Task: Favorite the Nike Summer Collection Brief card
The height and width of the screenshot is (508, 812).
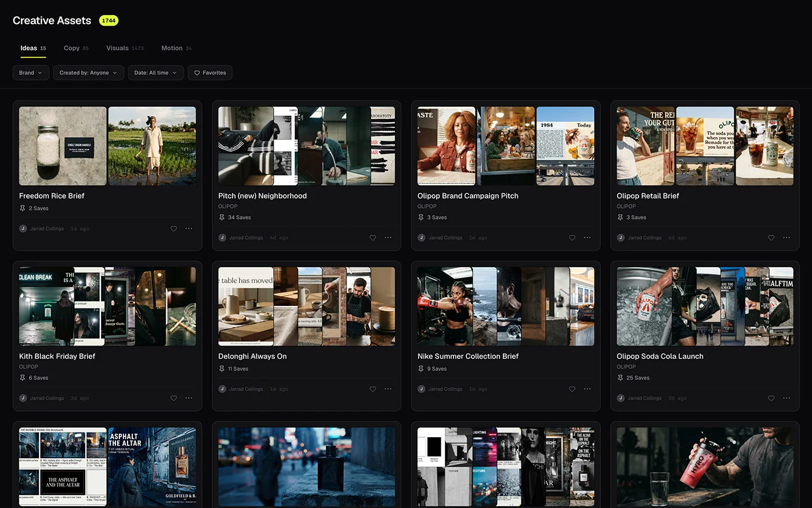Action: (x=572, y=389)
